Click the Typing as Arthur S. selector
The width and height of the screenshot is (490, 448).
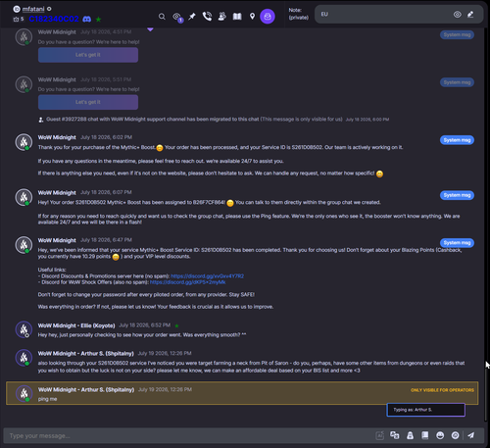coord(426,410)
